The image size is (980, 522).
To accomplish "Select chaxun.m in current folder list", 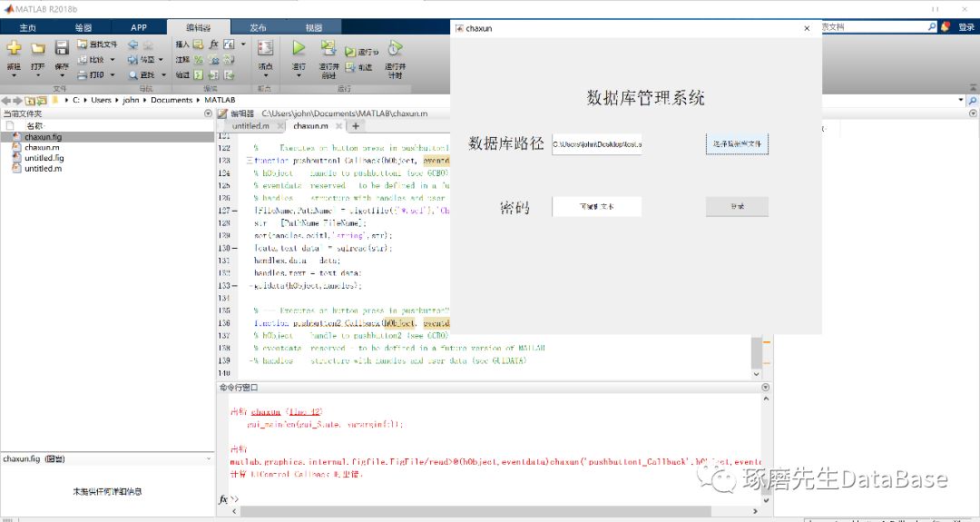I will coord(42,148).
